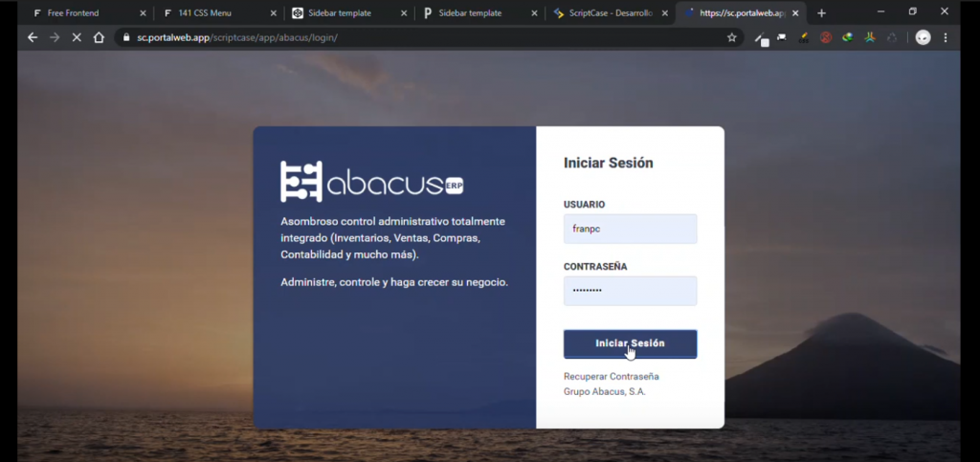Image resolution: width=980 pixels, height=462 pixels.
Task: Focus the Usuario input field
Action: [x=630, y=230]
